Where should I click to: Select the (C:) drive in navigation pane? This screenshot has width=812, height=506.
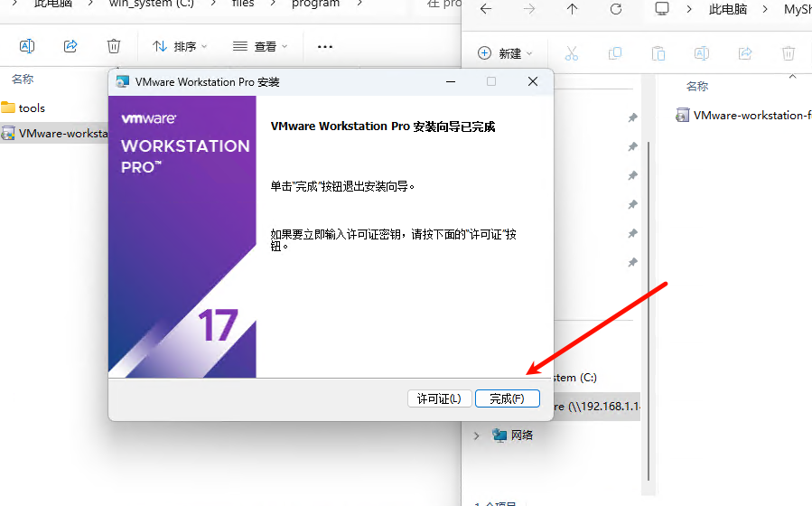tap(574, 378)
